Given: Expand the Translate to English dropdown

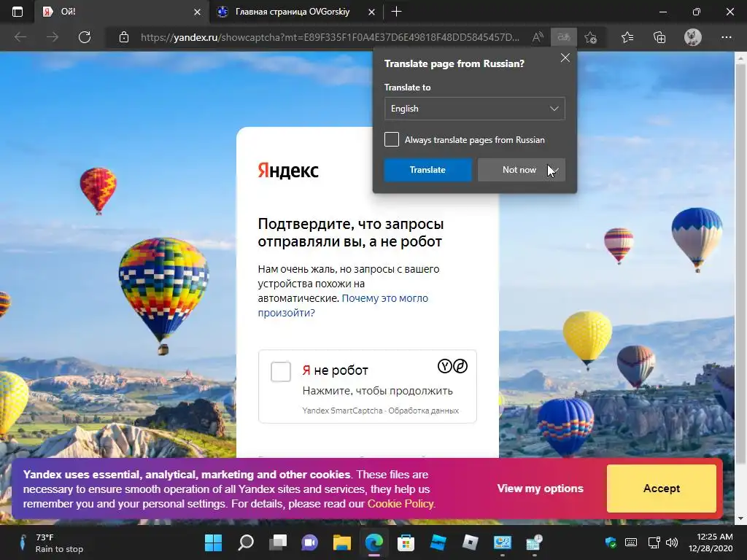Looking at the screenshot, I should (474, 109).
